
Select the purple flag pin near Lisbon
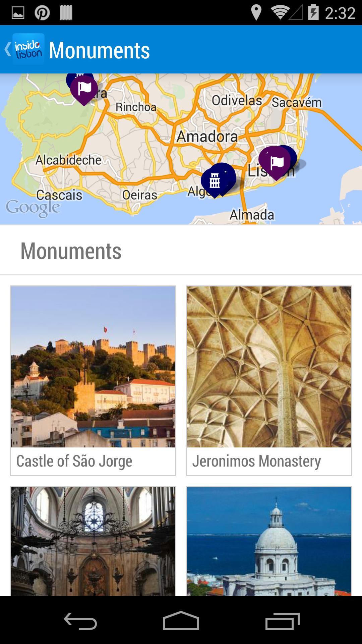pyautogui.click(x=276, y=163)
